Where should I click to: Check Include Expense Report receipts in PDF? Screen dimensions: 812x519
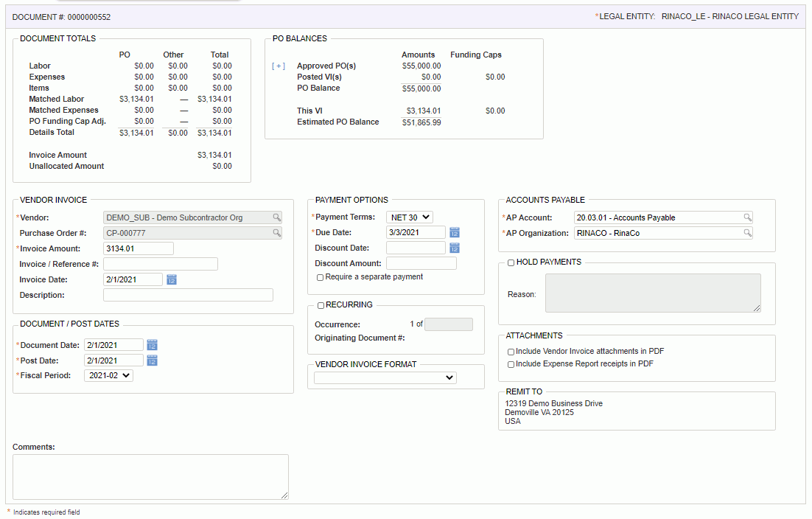511,365
